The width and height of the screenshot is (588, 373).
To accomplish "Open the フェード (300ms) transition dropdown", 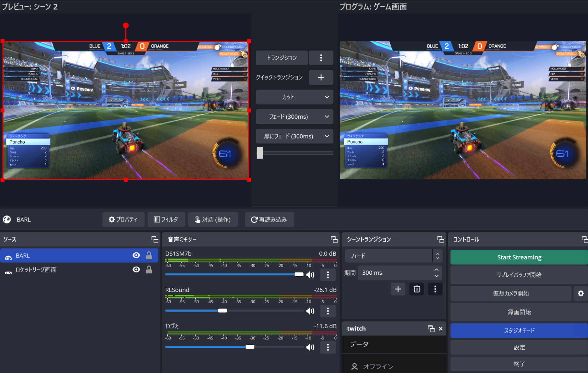I will pyautogui.click(x=294, y=116).
